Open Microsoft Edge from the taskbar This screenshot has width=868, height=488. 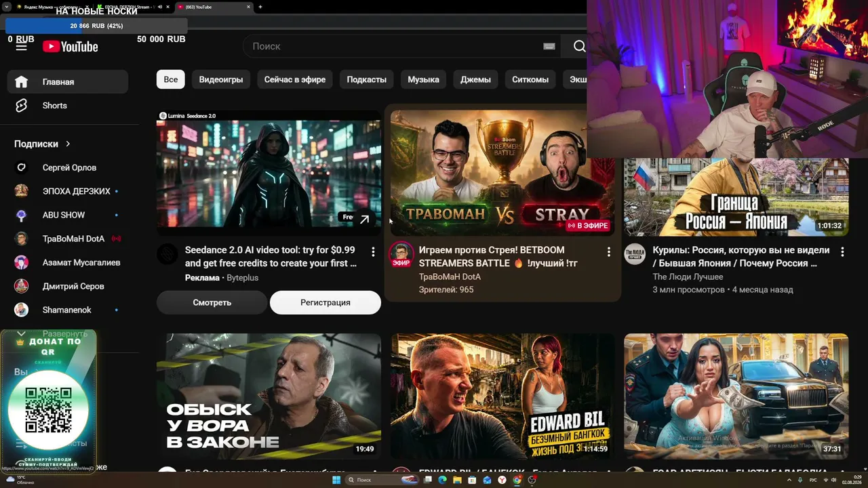tap(442, 480)
